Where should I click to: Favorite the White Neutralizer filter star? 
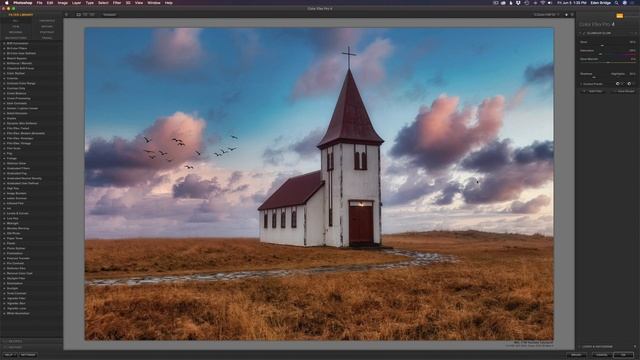click(x=4, y=313)
